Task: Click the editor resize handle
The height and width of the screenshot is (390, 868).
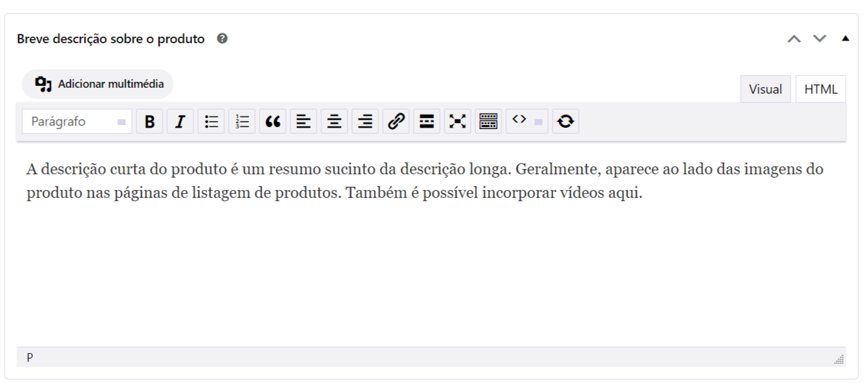Action: tap(839, 359)
